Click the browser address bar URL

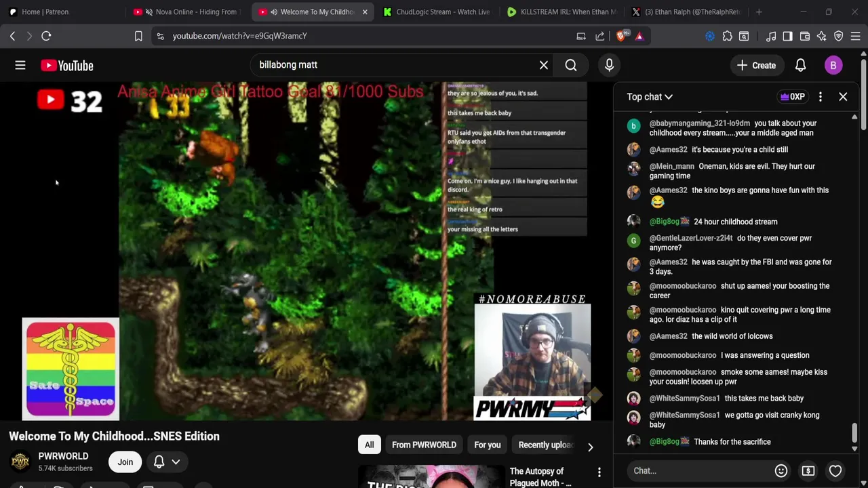tap(239, 36)
